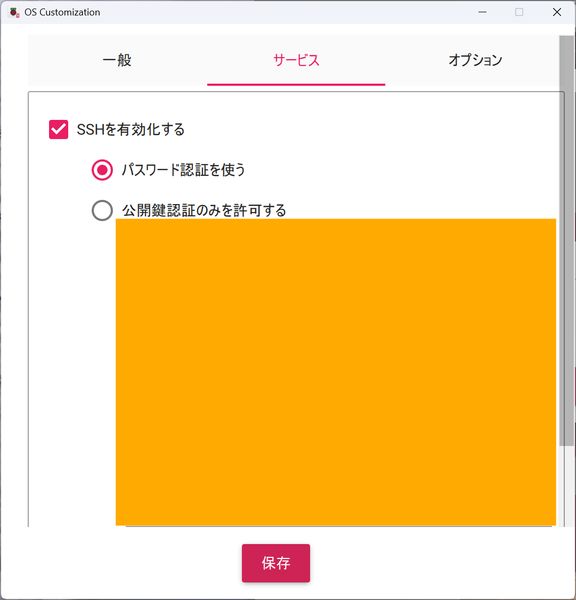Close the OS Customization dialog
The image size is (576, 600).
[557, 12]
